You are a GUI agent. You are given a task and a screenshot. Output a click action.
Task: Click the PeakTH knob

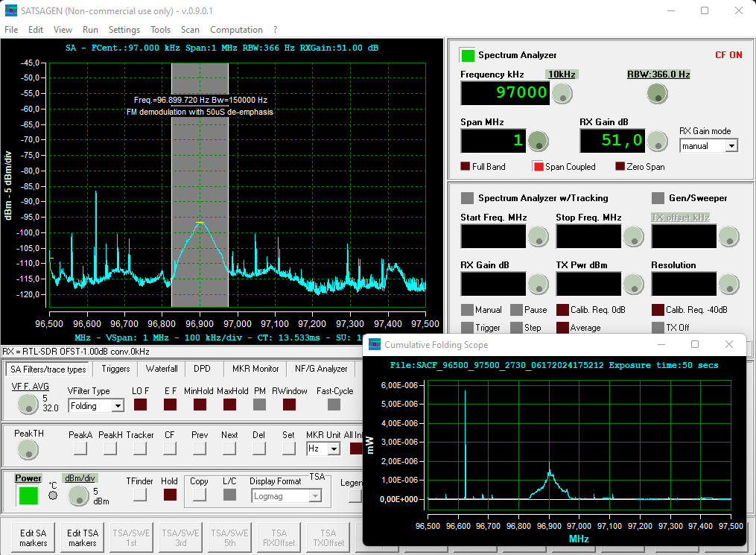pyautogui.click(x=28, y=449)
